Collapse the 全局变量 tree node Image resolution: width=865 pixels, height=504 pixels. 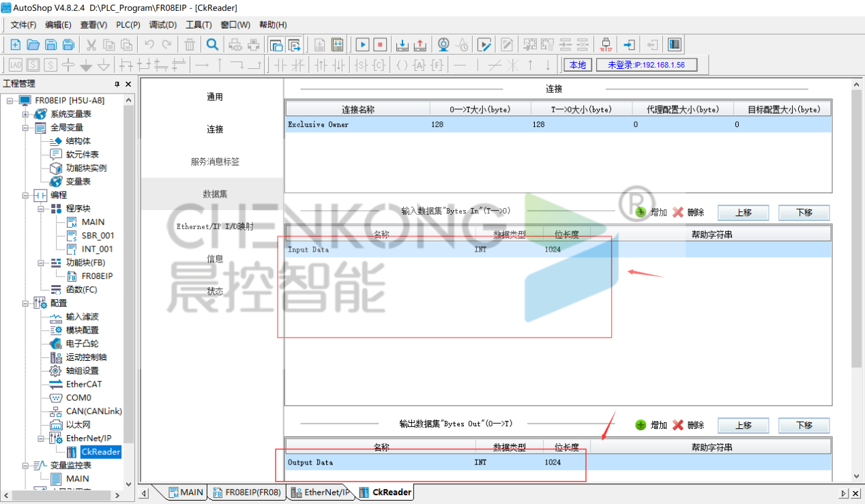pos(25,128)
